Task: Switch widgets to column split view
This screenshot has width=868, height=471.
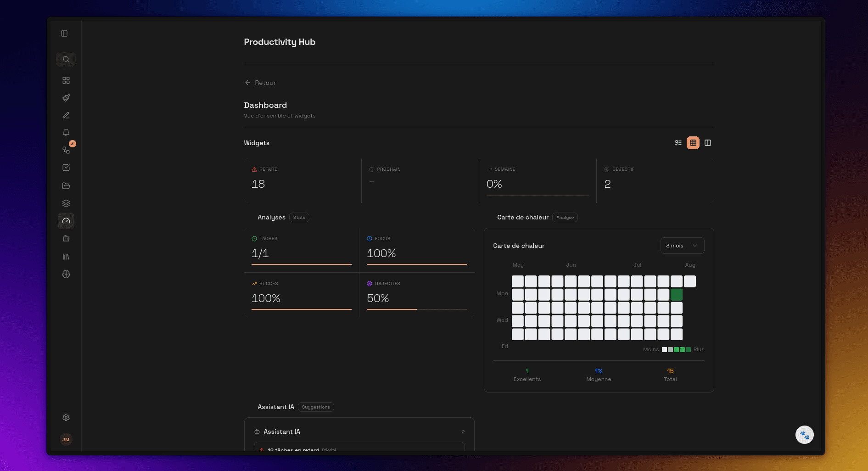Action: [x=708, y=143]
